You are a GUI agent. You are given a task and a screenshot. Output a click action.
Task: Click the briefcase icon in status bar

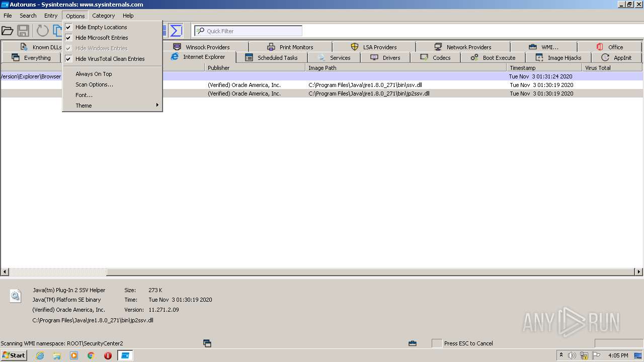pos(413,343)
